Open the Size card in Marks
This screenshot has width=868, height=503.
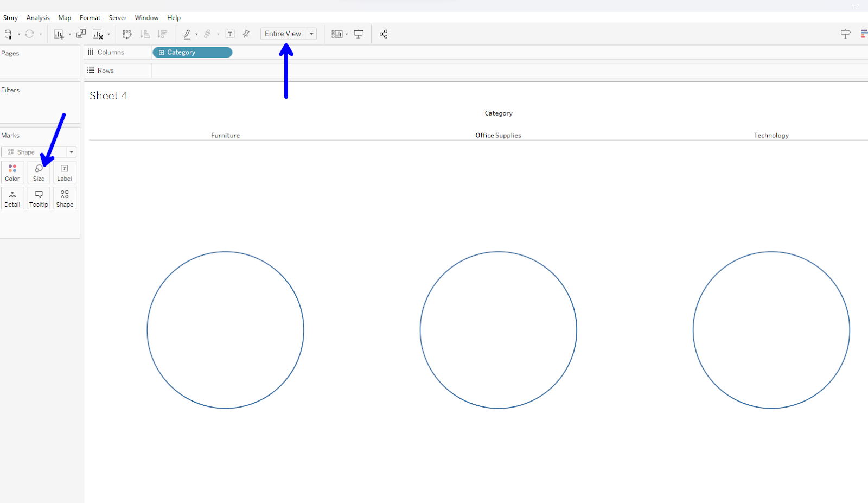coord(39,173)
